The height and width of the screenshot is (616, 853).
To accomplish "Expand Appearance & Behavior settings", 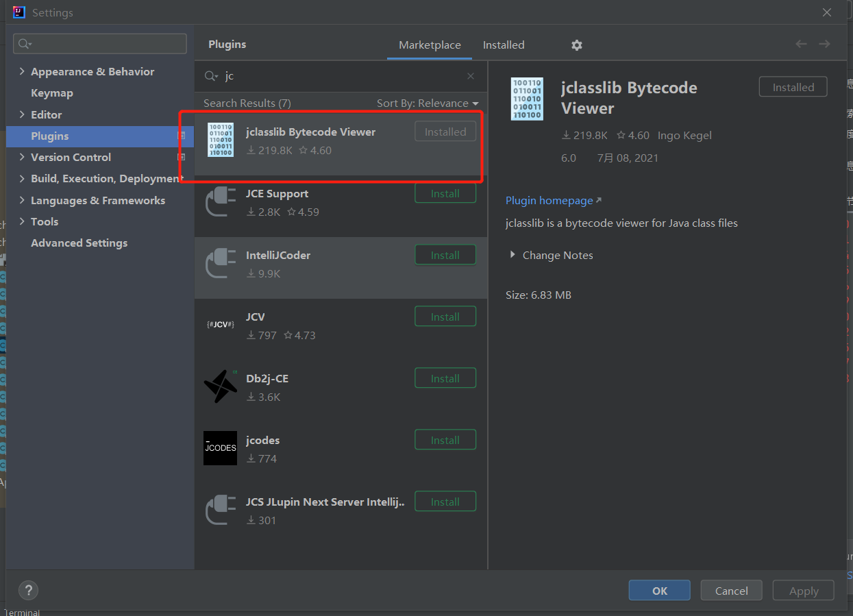I will click(22, 71).
